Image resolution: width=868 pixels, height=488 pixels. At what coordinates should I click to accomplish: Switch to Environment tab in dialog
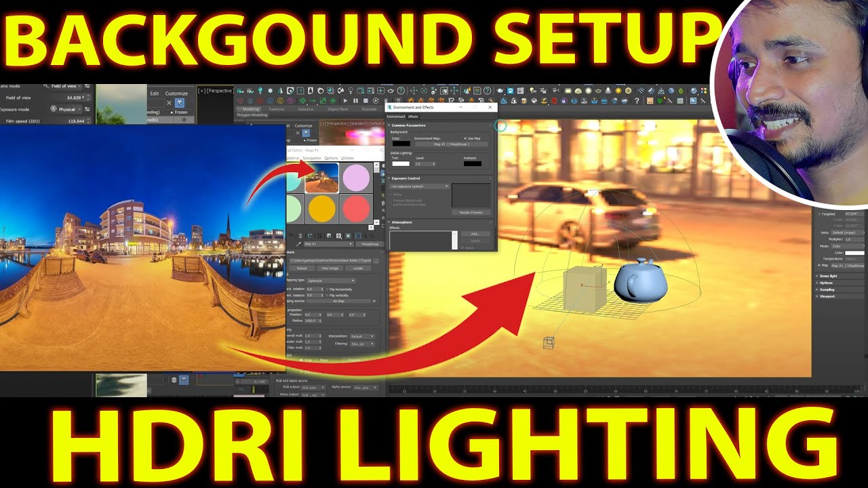click(396, 117)
